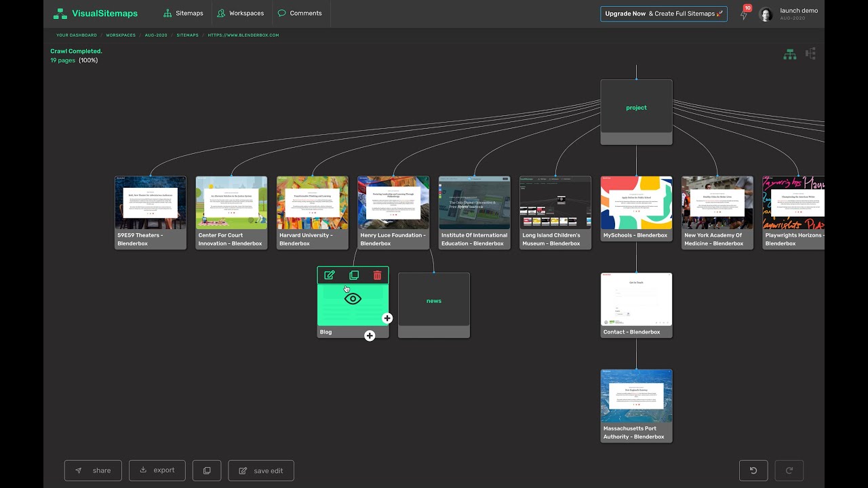Click the VisualSitemaps logo

[96, 14]
